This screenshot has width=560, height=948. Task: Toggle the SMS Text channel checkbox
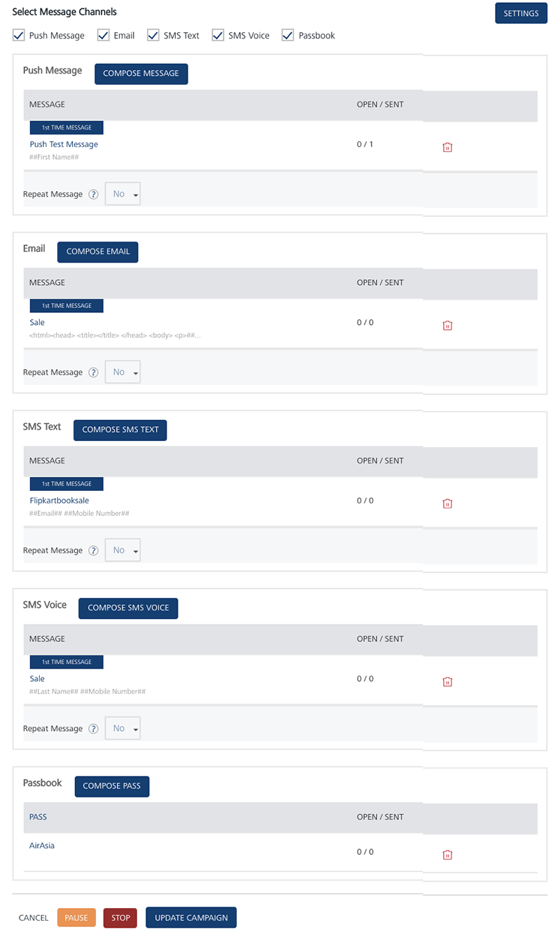(x=153, y=35)
